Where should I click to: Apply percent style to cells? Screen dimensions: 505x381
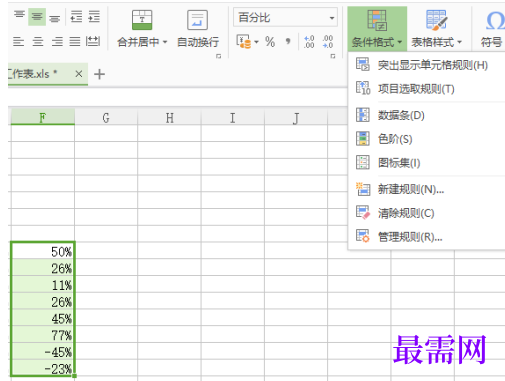(270, 42)
